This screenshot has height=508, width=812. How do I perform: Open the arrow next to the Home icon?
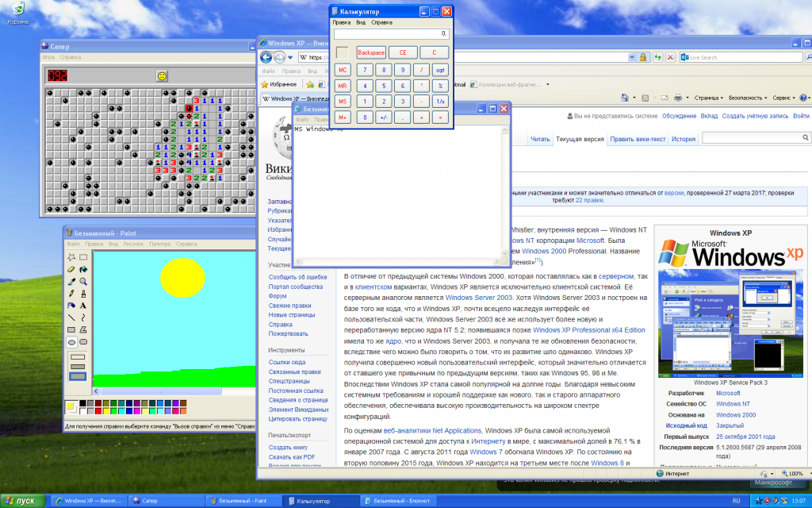tap(634, 98)
